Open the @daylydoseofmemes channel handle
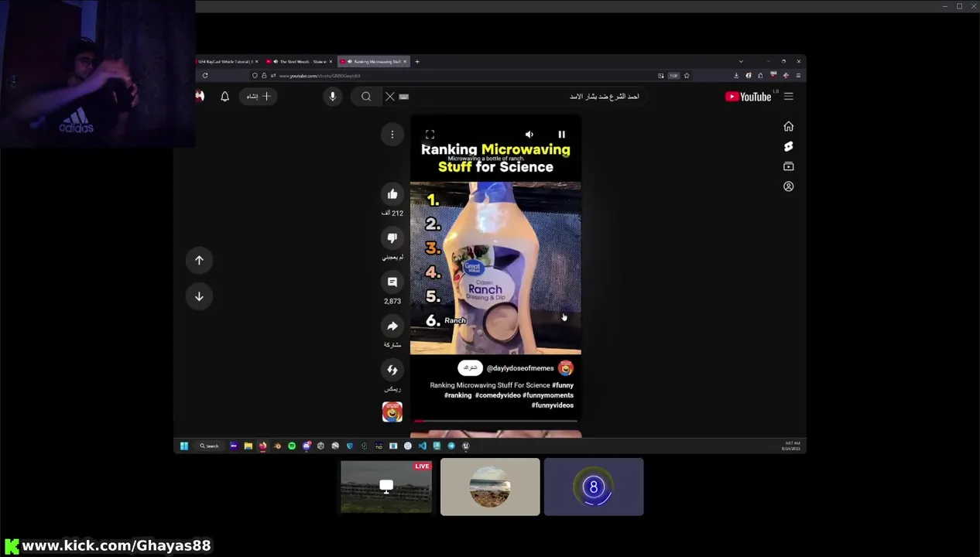980x557 pixels. tap(520, 368)
